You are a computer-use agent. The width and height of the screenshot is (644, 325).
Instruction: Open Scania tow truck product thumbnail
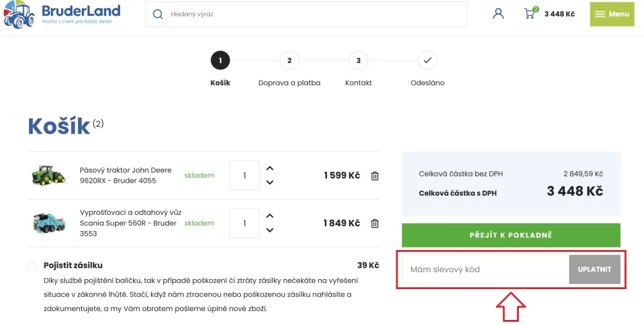49,223
